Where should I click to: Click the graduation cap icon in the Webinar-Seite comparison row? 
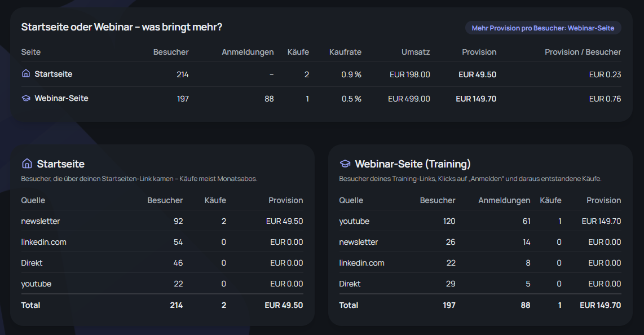26,98
